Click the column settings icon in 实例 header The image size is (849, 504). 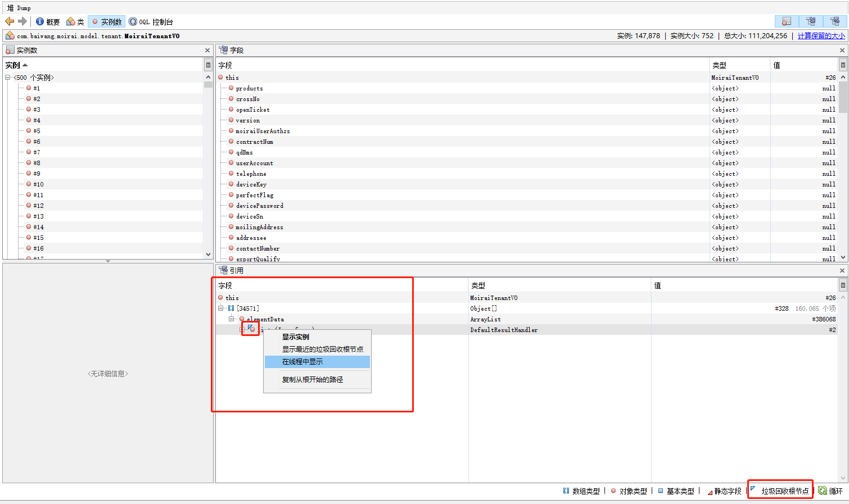click(208, 65)
